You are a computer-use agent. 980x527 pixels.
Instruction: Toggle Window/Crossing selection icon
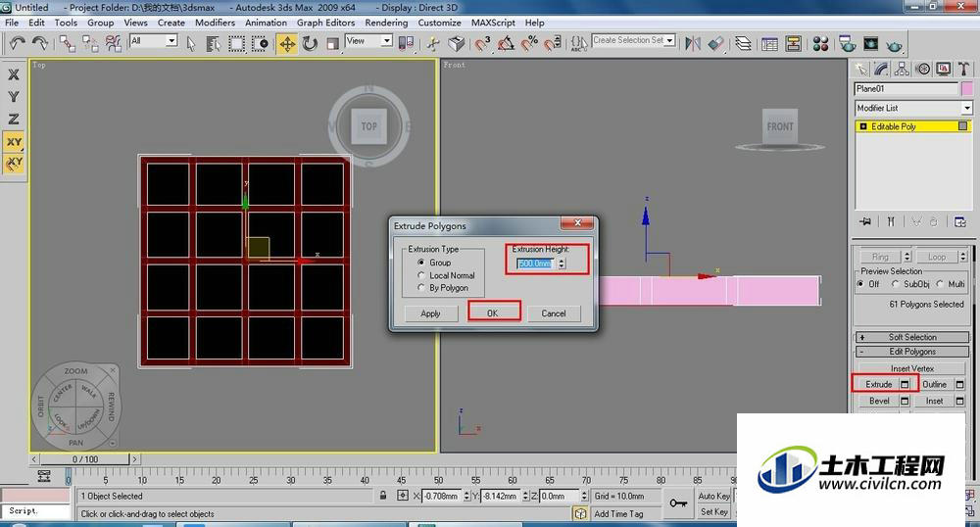(260, 43)
